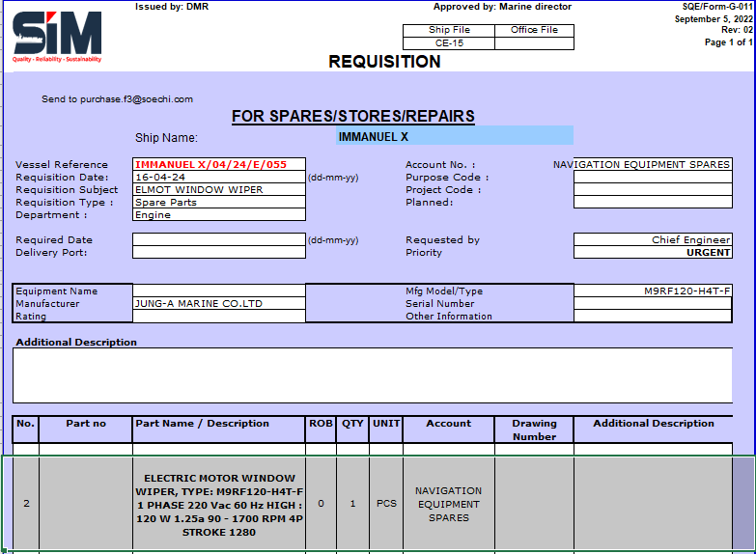Image resolution: width=756 pixels, height=554 pixels.
Task: Click the Requisition Type Spare Parts field
Action: pyautogui.click(x=218, y=203)
